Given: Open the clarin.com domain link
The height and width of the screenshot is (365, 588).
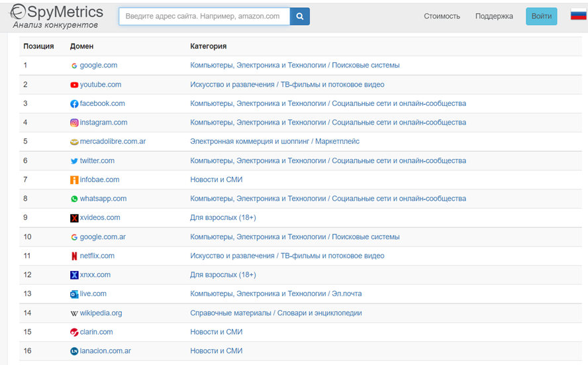Looking at the screenshot, I should coord(96,332).
